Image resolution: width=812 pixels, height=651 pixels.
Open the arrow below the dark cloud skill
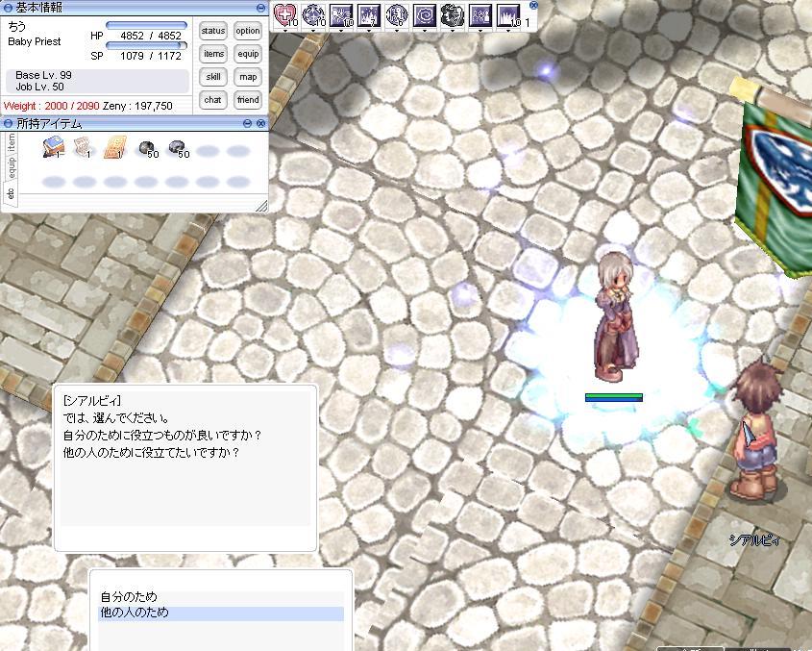[x=452, y=31]
